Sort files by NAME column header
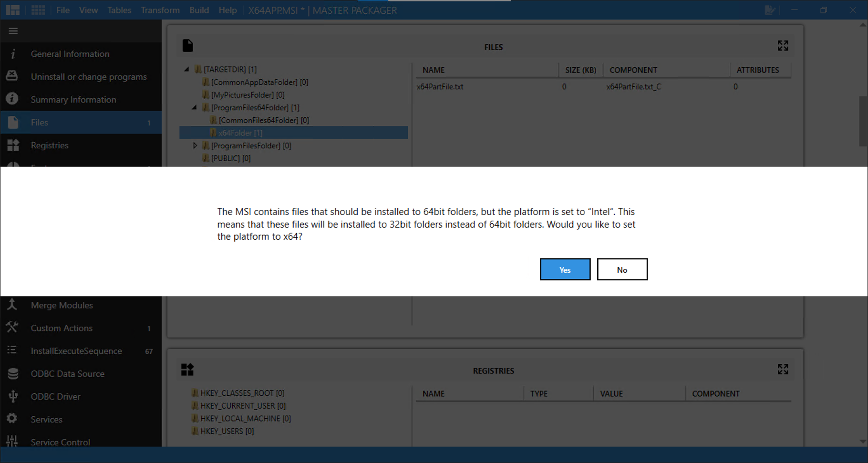 [x=487, y=70]
